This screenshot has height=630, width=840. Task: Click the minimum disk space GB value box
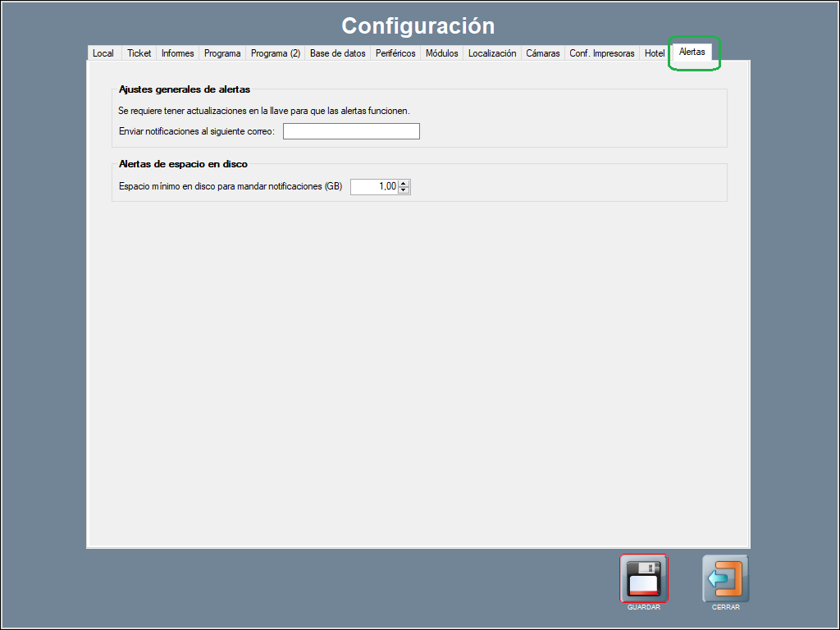(x=374, y=187)
